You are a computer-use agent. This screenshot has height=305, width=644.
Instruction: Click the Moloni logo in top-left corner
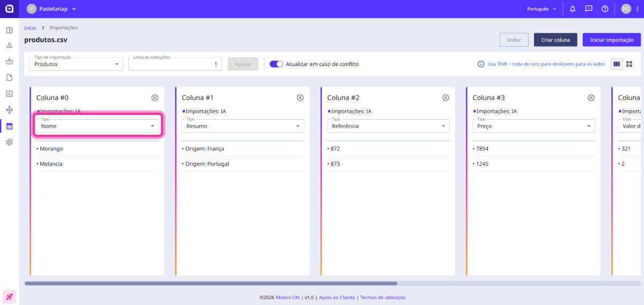point(9,9)
